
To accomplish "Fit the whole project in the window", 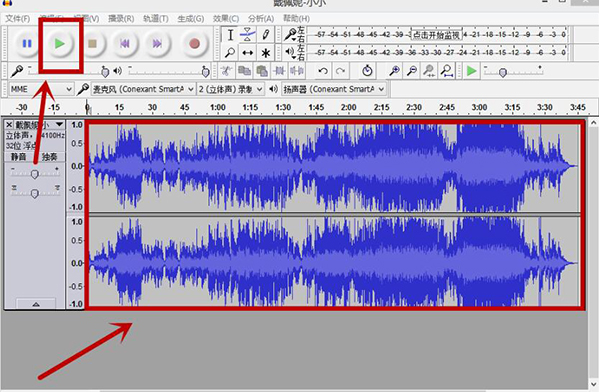I will 447,71.
